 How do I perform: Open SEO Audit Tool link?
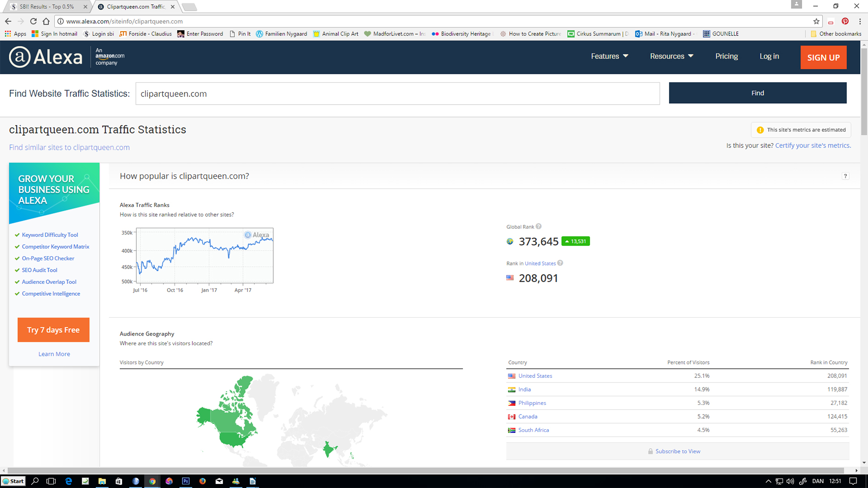39,270
